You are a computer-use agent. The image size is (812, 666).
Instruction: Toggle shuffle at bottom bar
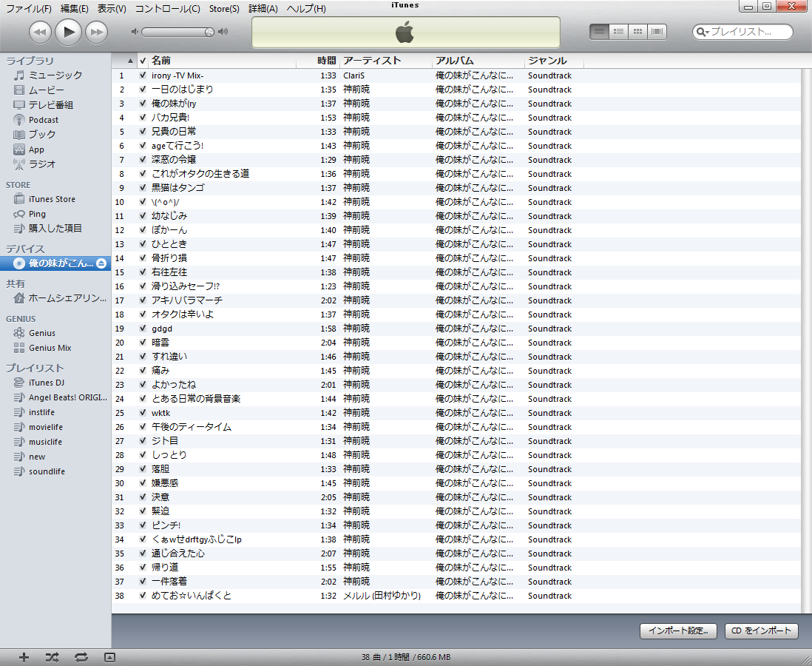coord(52,657)
